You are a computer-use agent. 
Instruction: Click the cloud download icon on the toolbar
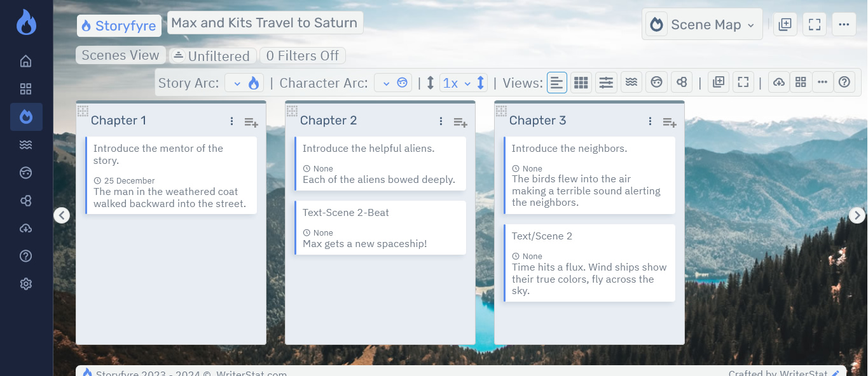point(778,82)
